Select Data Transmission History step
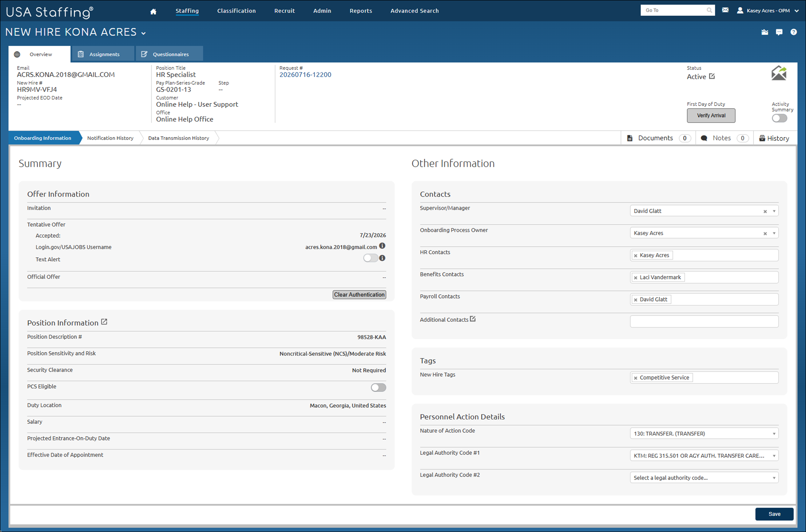 click(178, 138)
